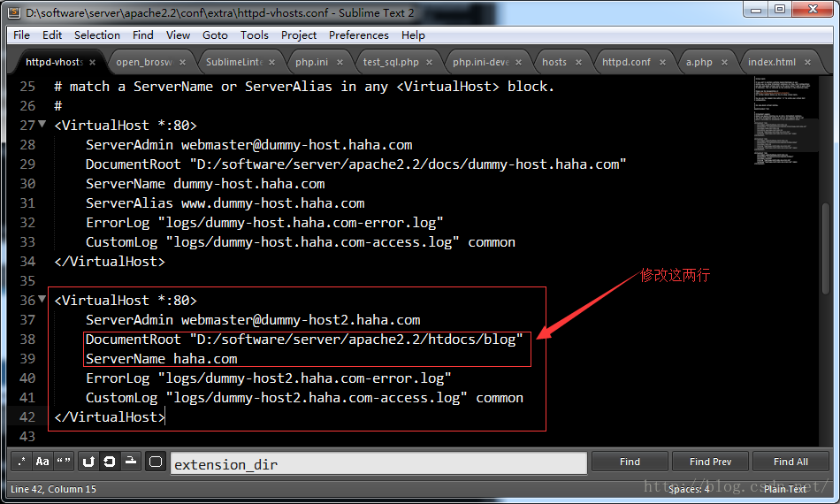Viewport: 840px width, 504px height.
Task: Close the httpd-vhosts tab
Action: [x=92, y=63]
